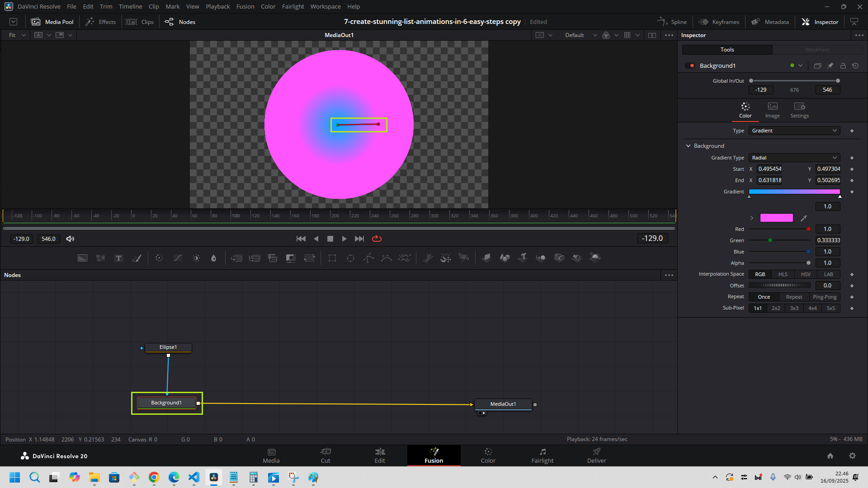
Task: Collapse the Background section
Action: click(x=688, y=146)
